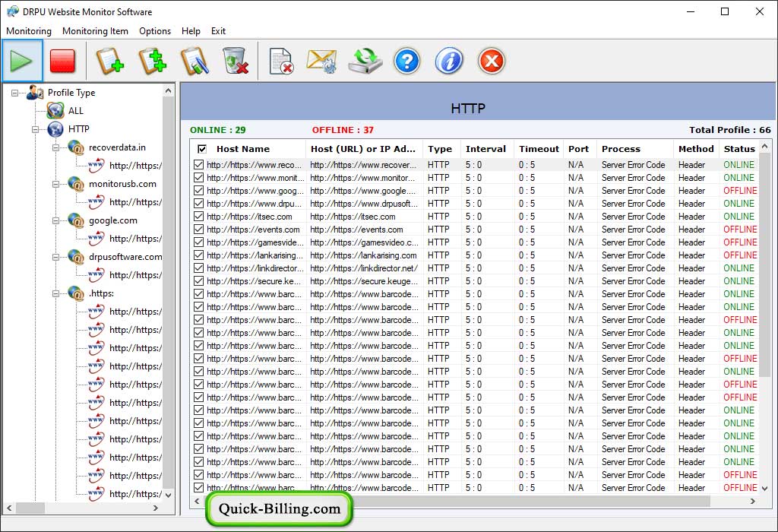
Task: Open the Options menu
Action: click(155, 30)
